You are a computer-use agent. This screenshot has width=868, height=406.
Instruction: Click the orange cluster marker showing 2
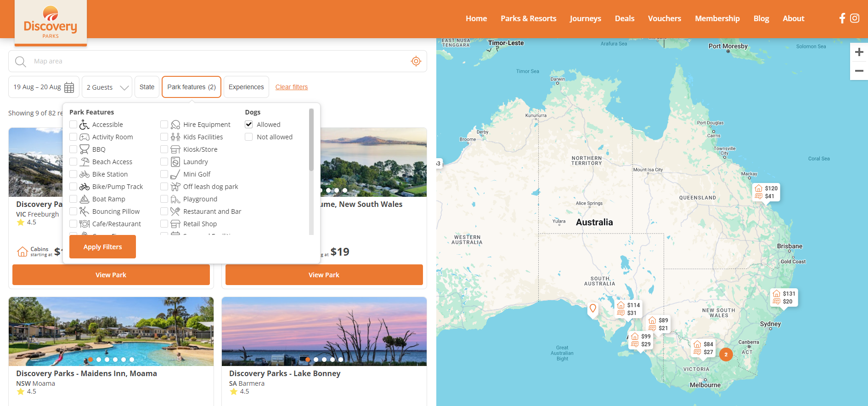pos(726,355)
